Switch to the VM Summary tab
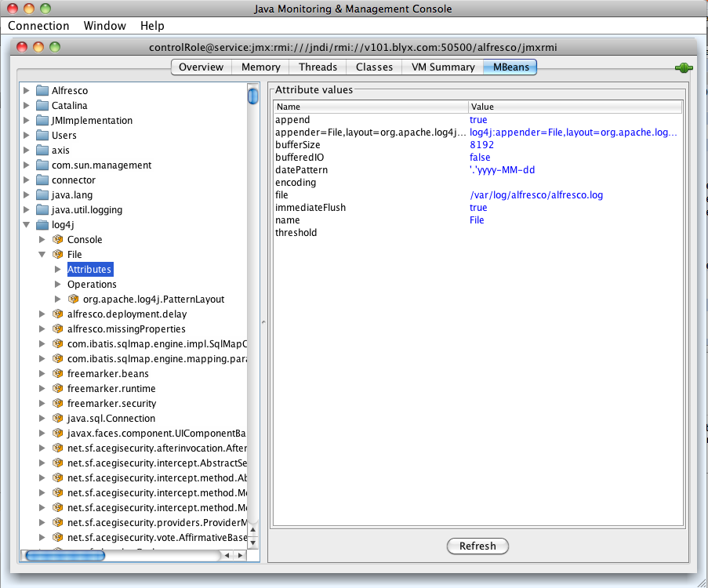This screenshot has height=588, width=708. (443, 67)
